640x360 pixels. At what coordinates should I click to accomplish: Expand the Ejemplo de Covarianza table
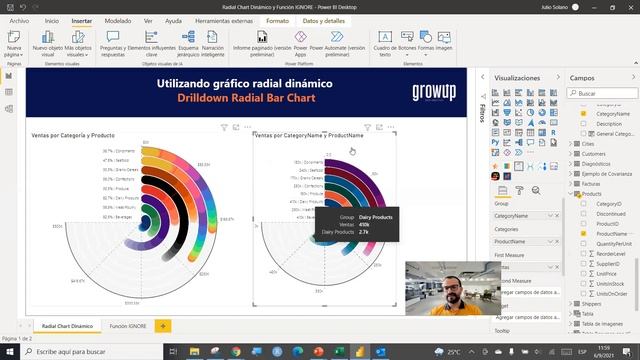(x=571, y=174)
